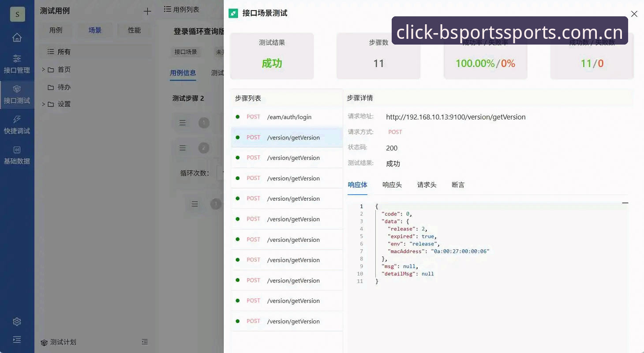The width and height of the screenshot is (644, 353).
Task: Click the drag handle for test step 1
Action: [x=182, y=123]
